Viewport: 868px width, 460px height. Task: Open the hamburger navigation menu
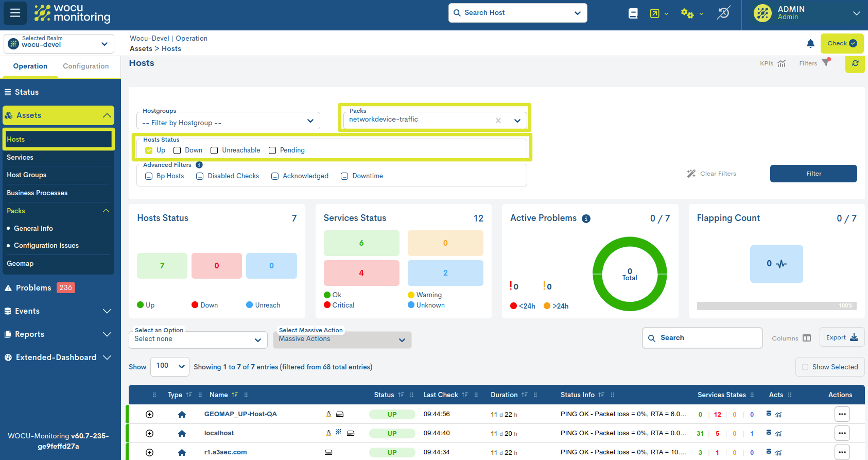pyautogui.click(x=15, y=13)
